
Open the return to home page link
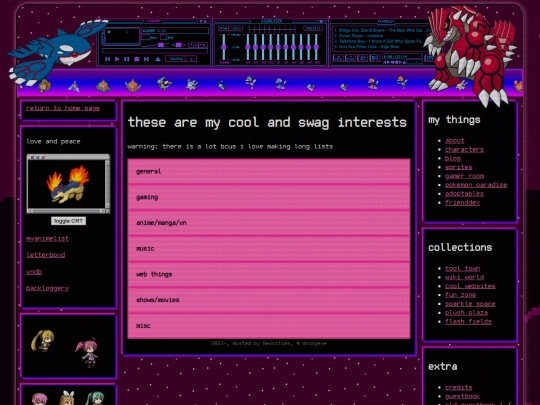63,108
